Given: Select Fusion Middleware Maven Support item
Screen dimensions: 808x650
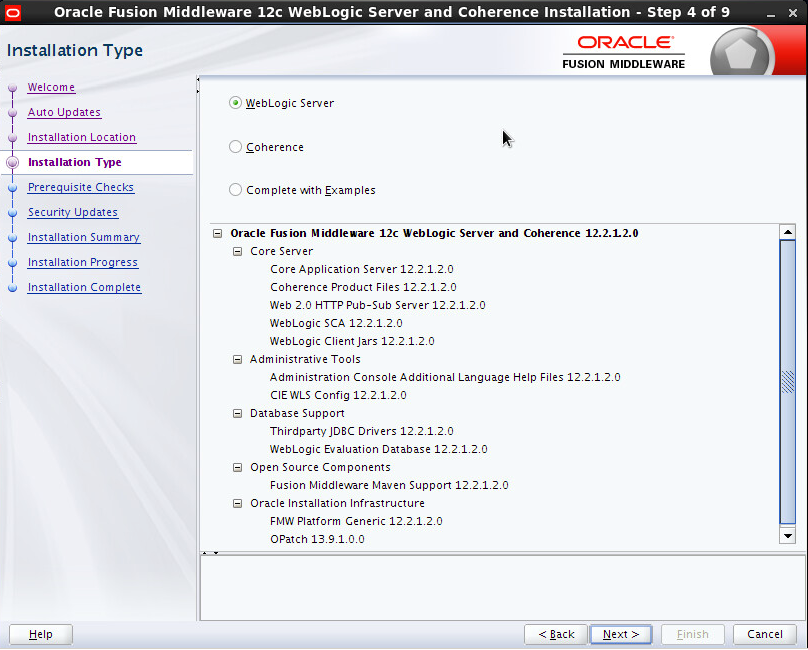Looking at the screenshot, I should point(389,485).
